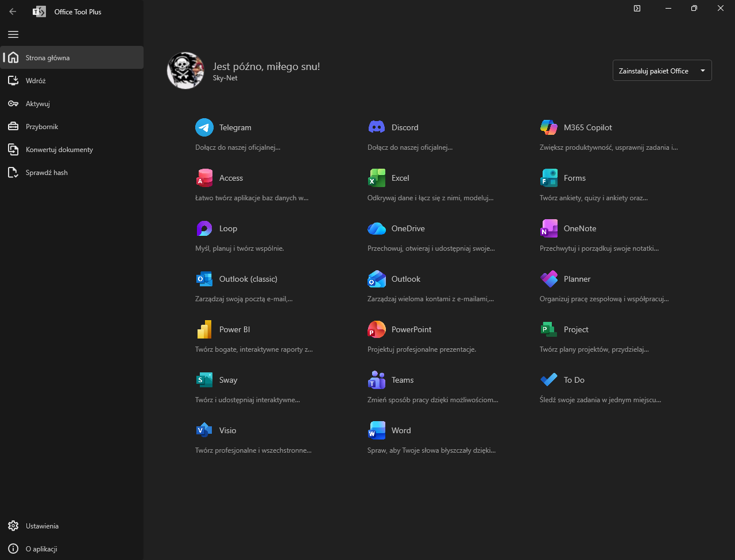The height and width of the screenshot is (560, 735).
Task: Open the command console icon in title bar
Action: pyautogui.click(x=637, y=8)
